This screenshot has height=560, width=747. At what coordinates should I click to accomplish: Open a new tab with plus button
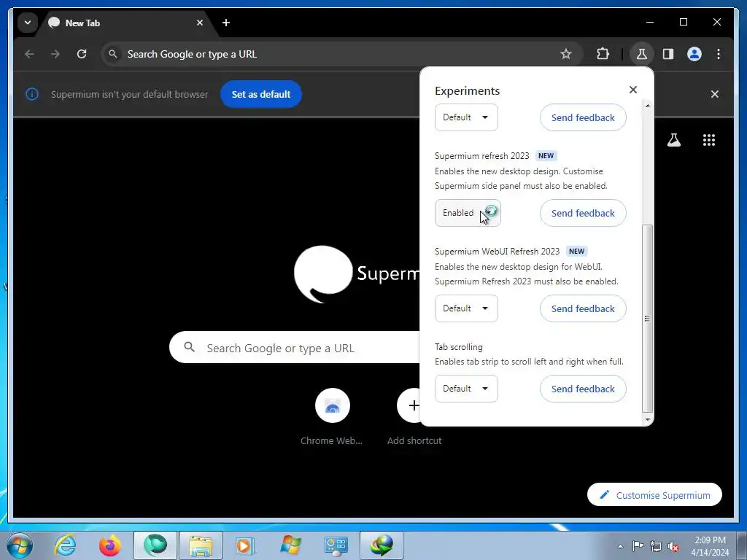pyautogui.click(x=226, y=23)
